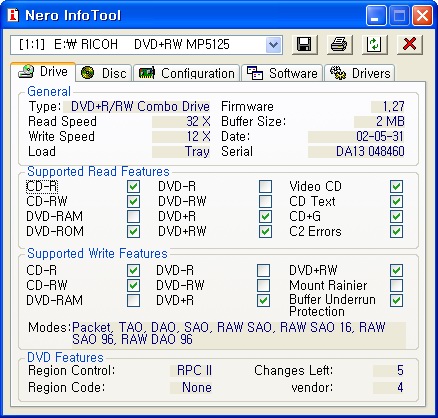Toggle the Mount Rainier checkbox
Screen dimensions: 438x418
pyautogui.click(x=396, y=286)
